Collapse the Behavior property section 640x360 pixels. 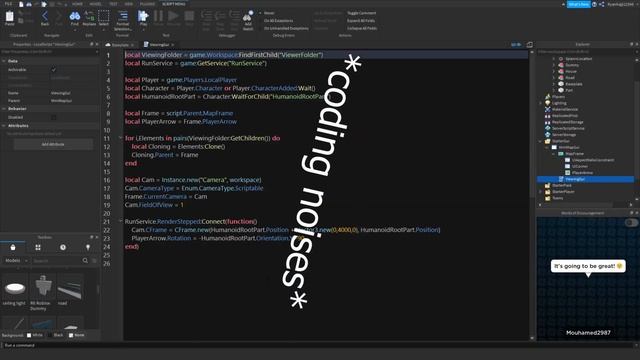click(x=4, y=109)
